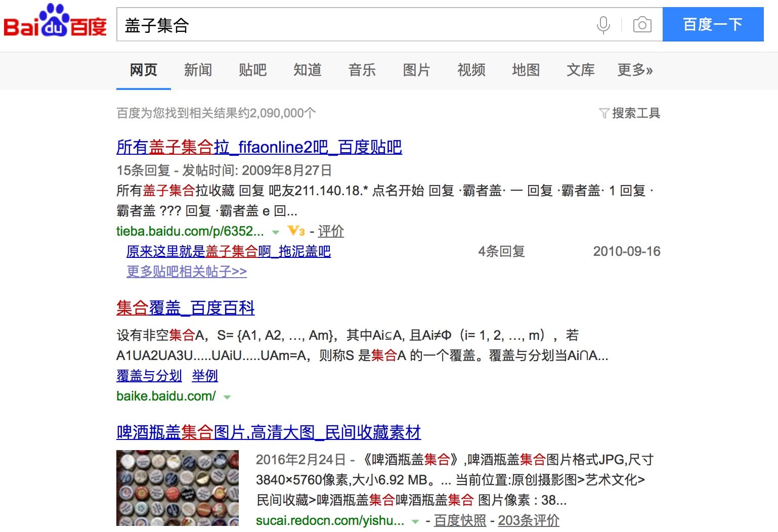Open the beer bottle caps thumbnail

click(x=178, y=488)
